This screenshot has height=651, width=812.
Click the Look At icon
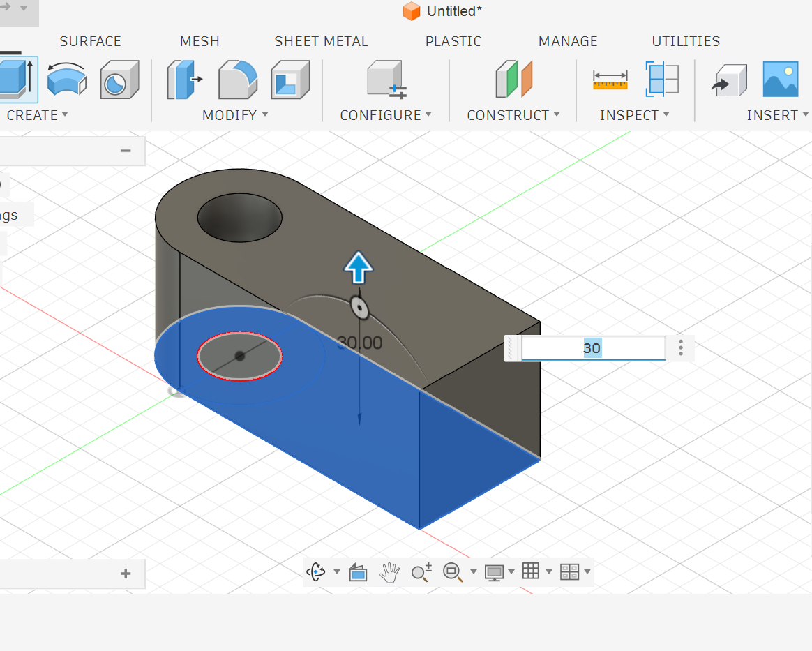(358, 572)
